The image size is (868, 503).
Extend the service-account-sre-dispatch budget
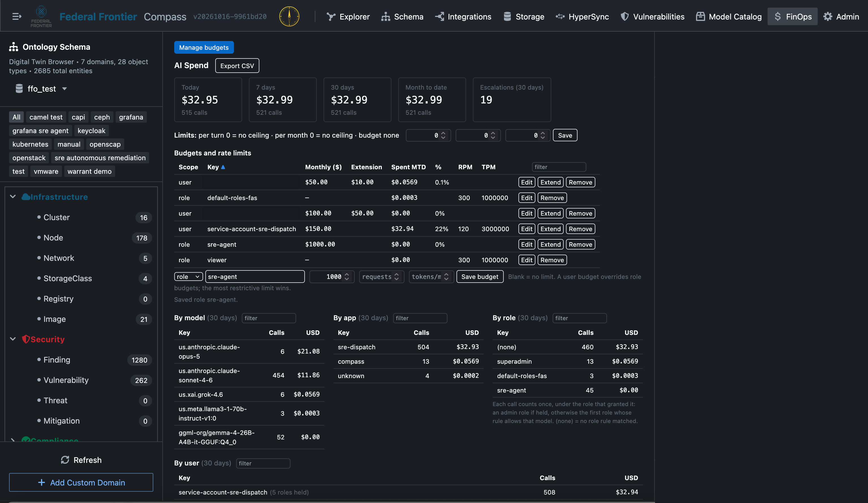point(550,229)
